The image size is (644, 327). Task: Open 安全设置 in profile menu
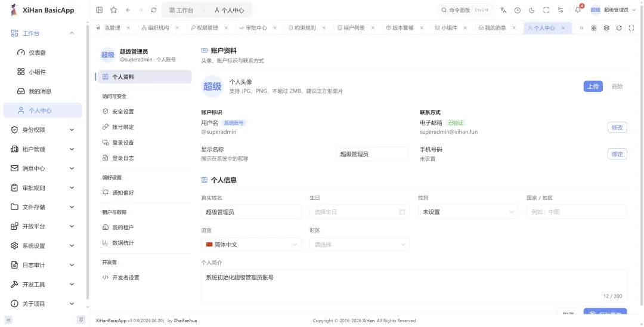pyautogui.click(x=145, y=112)
